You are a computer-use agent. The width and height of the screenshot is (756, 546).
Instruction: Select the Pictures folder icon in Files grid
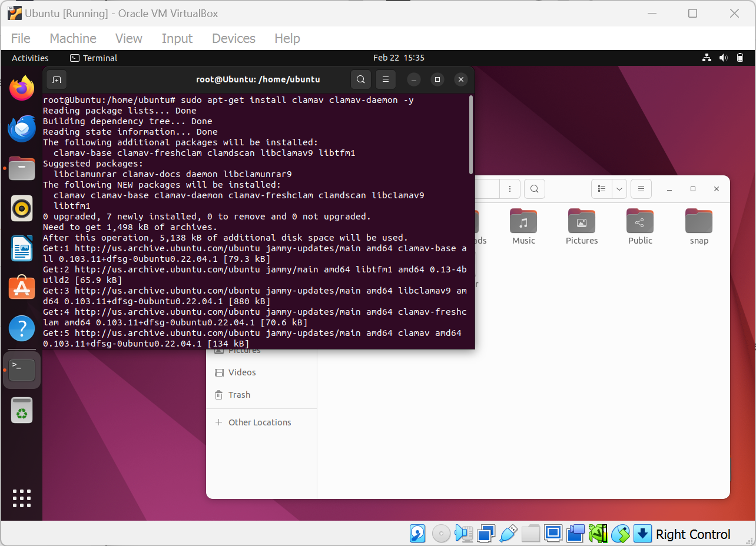(x=582, y=221)
